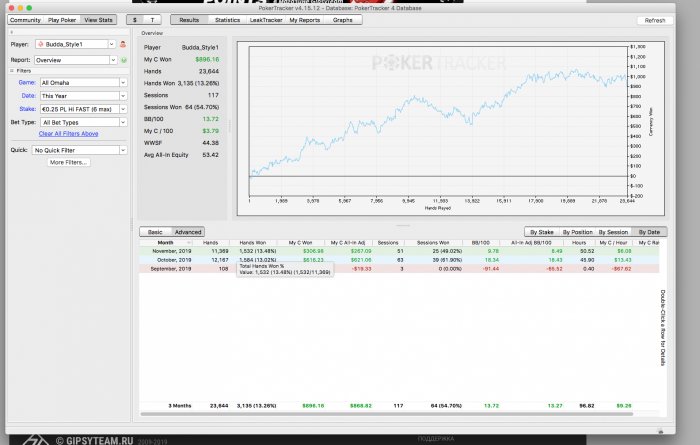Select the $ cash games toggle
Viewport: 700px width, 445px height.
tap(135, 20)
